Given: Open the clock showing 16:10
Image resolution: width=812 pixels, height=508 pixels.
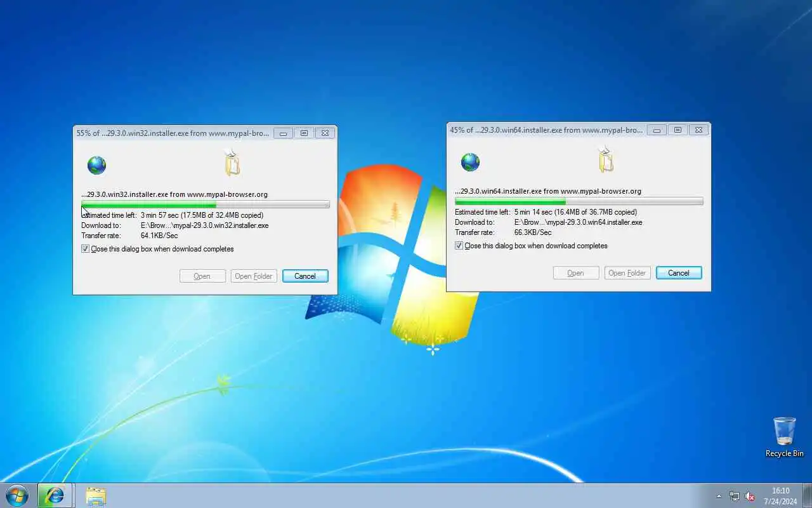Looking at the screenshot, I should coord(780,496).
